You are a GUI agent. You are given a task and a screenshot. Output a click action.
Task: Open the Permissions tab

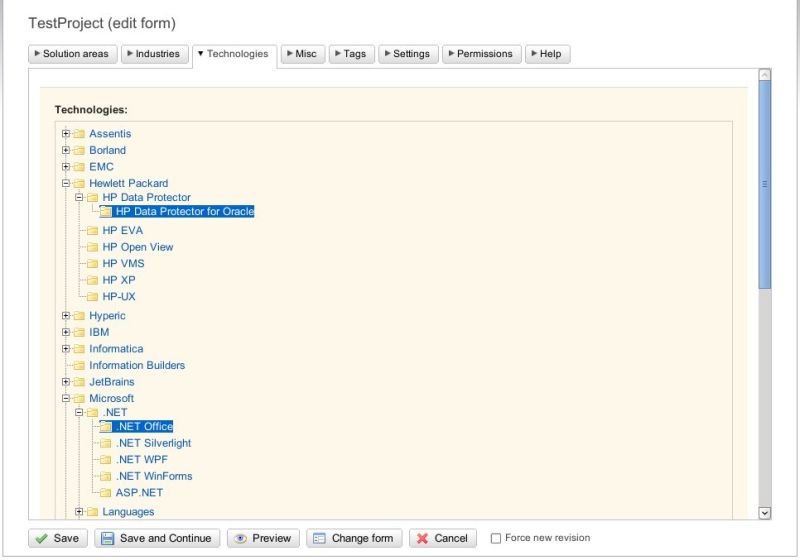click(x=482, y=54)
